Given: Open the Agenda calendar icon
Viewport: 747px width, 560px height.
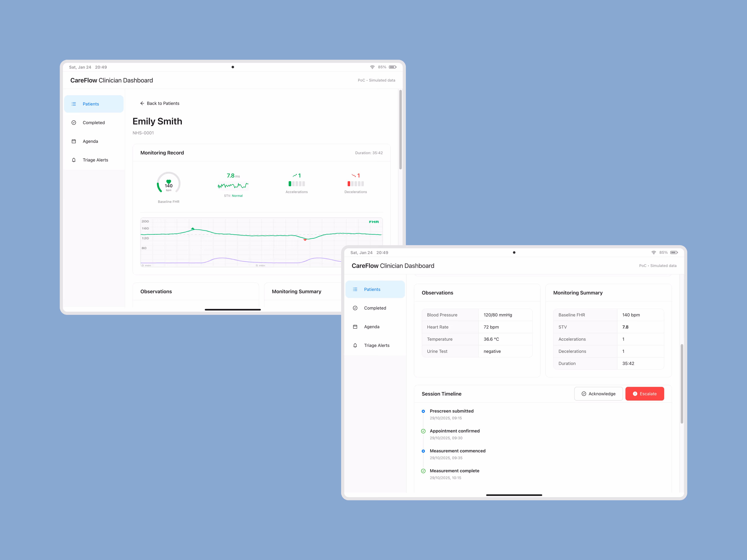Looking at the screenshot, I should 74,141.
